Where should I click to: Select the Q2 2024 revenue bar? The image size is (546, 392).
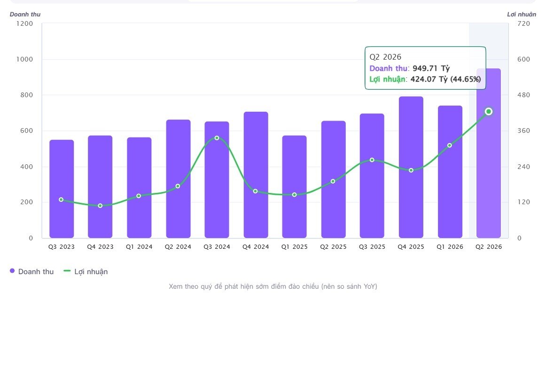click(178, 179)
